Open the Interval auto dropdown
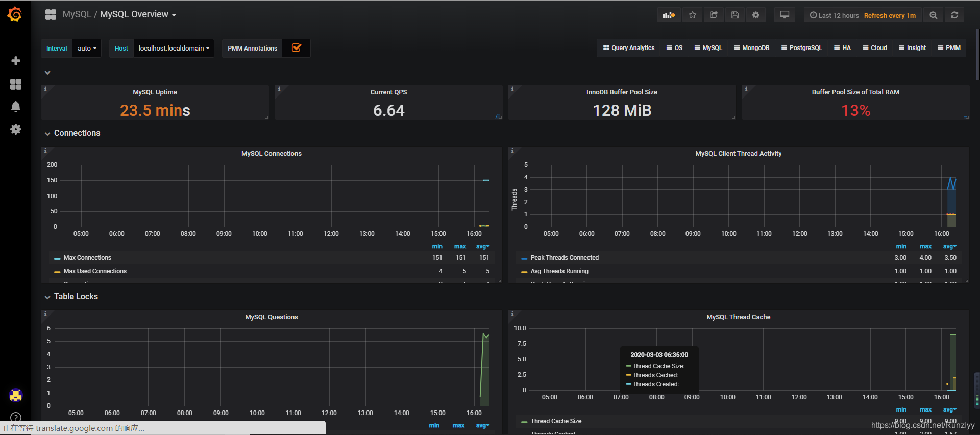980x435 pixels. click(87, 49)
